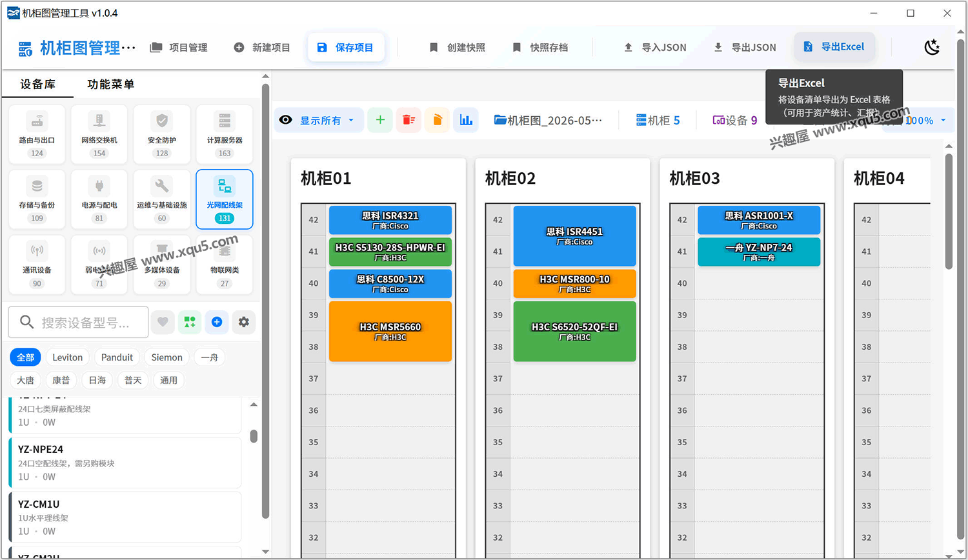
Task: Open the 安全防护 shield category
Action: (x=162, y=134)
